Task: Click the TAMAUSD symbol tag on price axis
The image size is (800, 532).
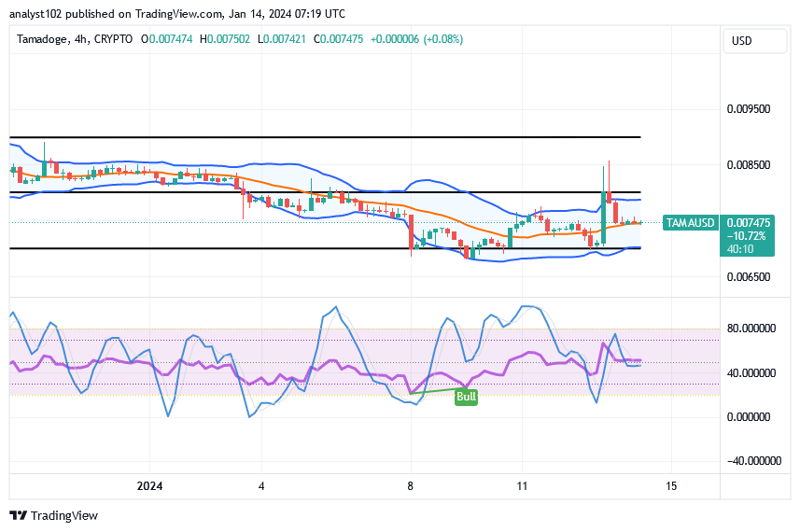Action: click(690, 223)
